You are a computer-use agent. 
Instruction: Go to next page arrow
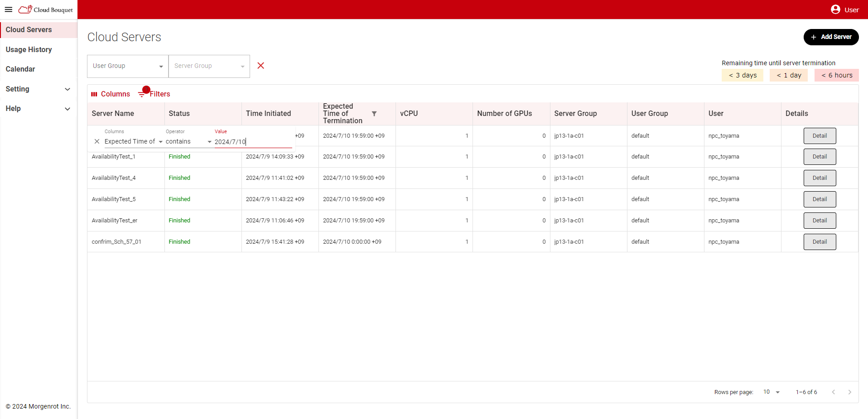[x=850, y=392]
